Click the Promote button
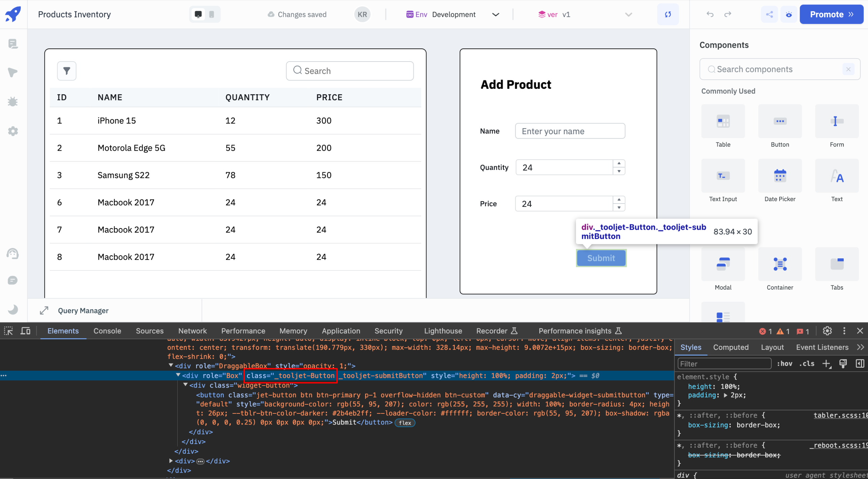The width and height of the screenshot is (868, 479). coord(831,14)
